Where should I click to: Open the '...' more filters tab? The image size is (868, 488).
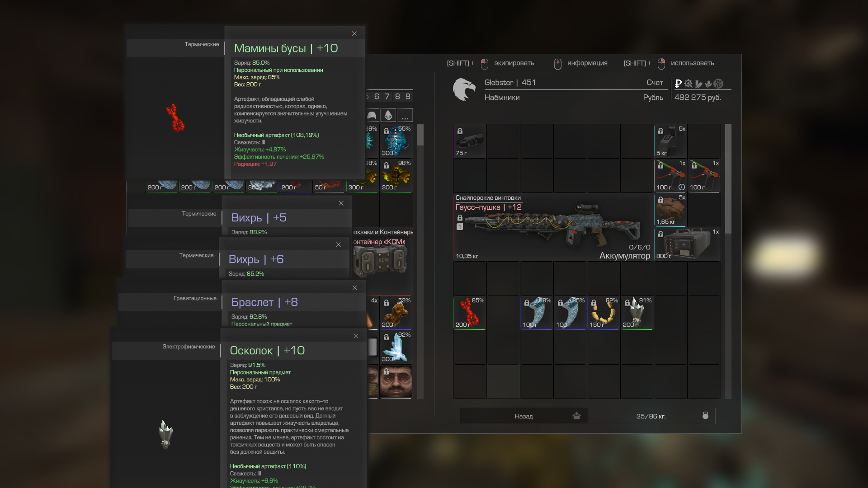click(x=405, y=115)
